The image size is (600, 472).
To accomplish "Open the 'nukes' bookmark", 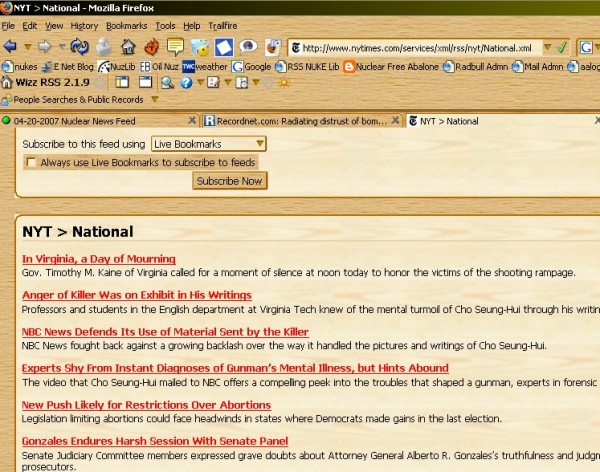I will [x=20, y=67].
